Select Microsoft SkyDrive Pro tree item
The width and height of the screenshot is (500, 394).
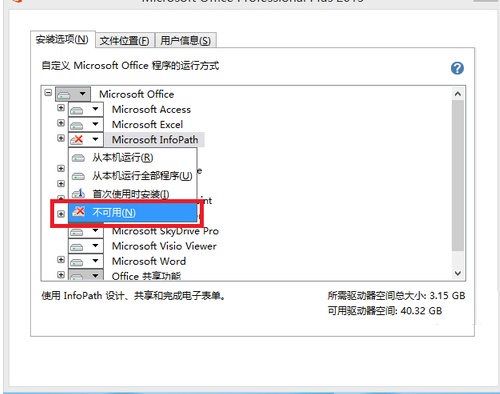coord(165,231)
